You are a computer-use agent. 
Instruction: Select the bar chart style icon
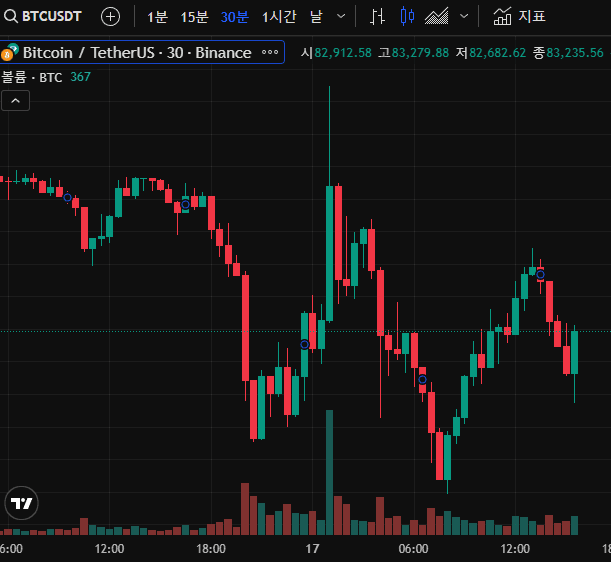pyautogui.click(x=377, y=16)
